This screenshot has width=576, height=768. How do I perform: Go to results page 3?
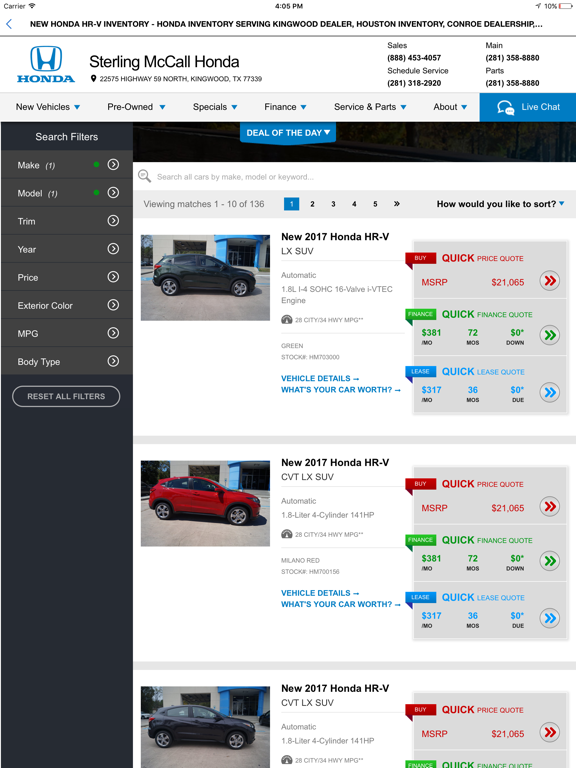click(334, 204)
